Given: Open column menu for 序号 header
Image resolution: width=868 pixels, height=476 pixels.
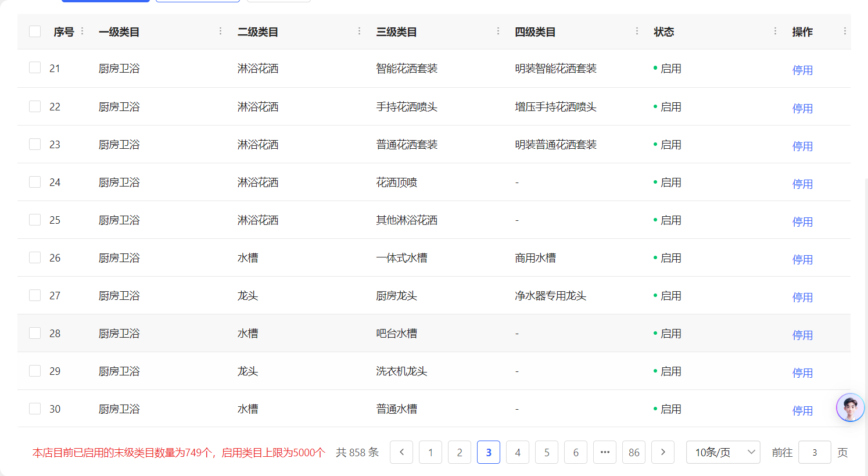Looking at the screenshot, I should [x=82, y=31].
